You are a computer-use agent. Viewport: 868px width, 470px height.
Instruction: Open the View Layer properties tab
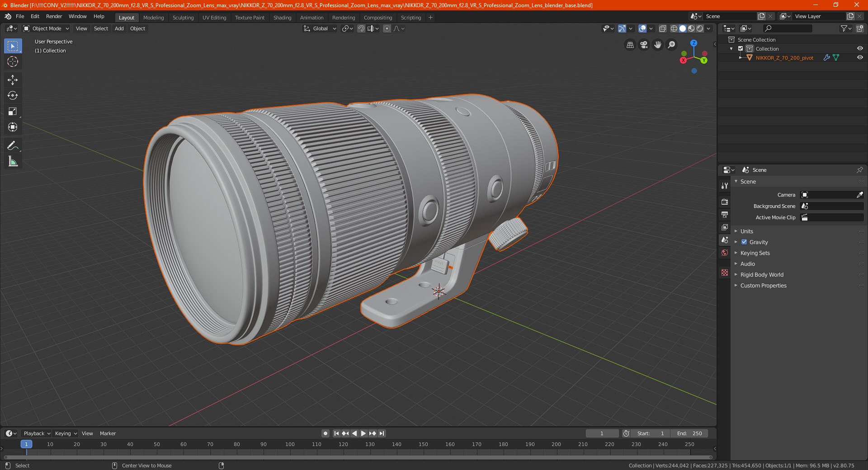coord(725,227)
